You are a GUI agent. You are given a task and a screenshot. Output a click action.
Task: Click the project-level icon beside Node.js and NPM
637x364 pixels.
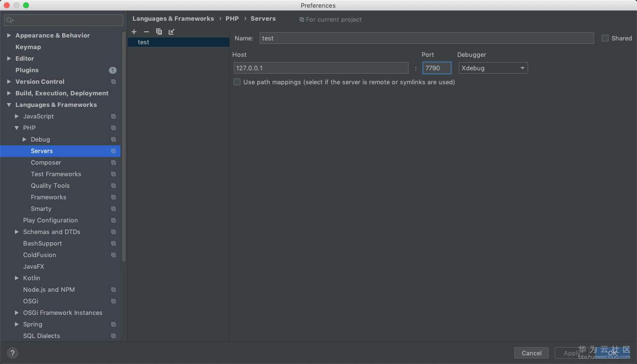pos(113,290)
